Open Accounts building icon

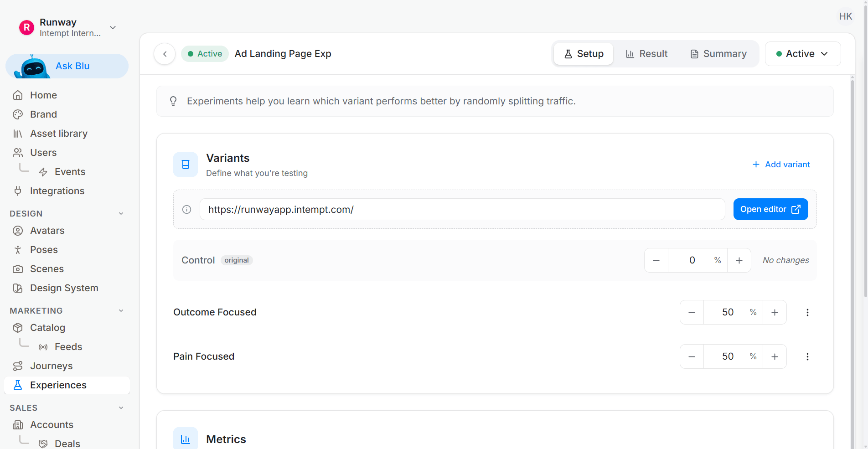pyautogui.click(x=18, y=425)
